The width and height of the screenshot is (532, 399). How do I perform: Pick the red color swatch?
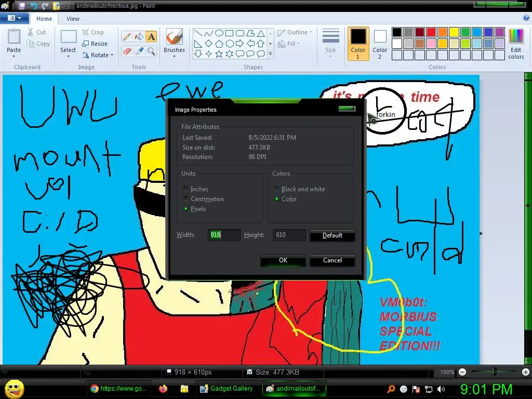431,32
